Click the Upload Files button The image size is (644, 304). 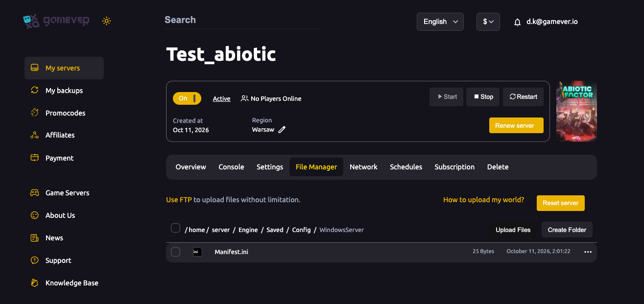[x=513, y=230]
